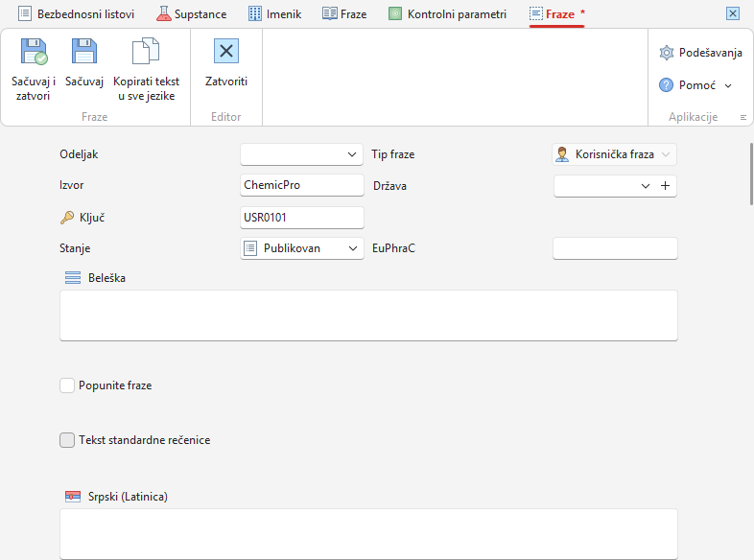The image size is (754, 560).
Task: Switch to Imenik tab
Action: pos(275,14)
